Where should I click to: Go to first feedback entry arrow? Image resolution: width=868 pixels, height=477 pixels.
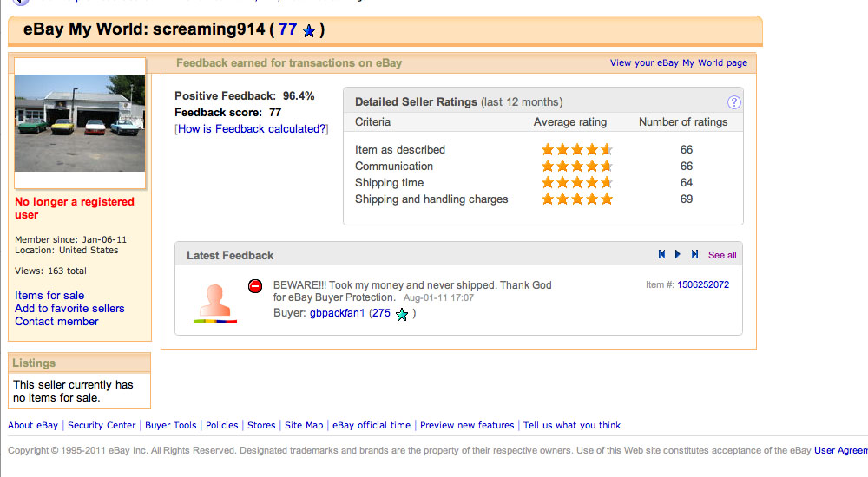click(661, 255)
